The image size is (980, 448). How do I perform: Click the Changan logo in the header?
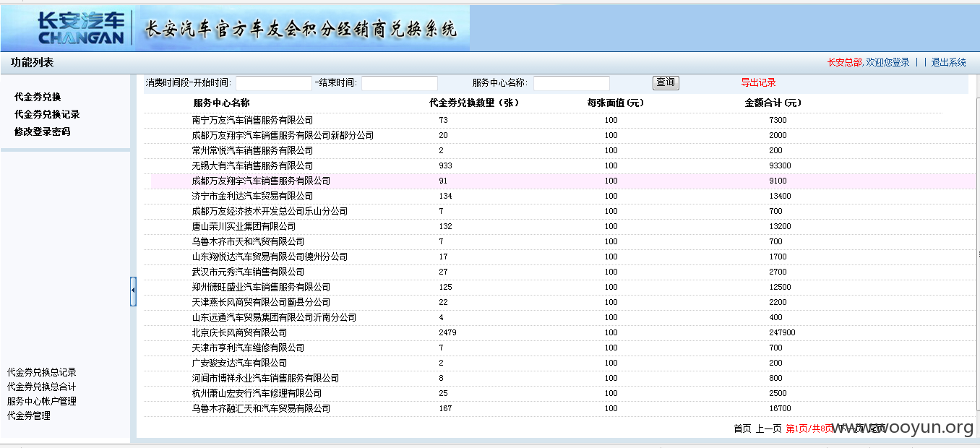(x=81, y=29)
